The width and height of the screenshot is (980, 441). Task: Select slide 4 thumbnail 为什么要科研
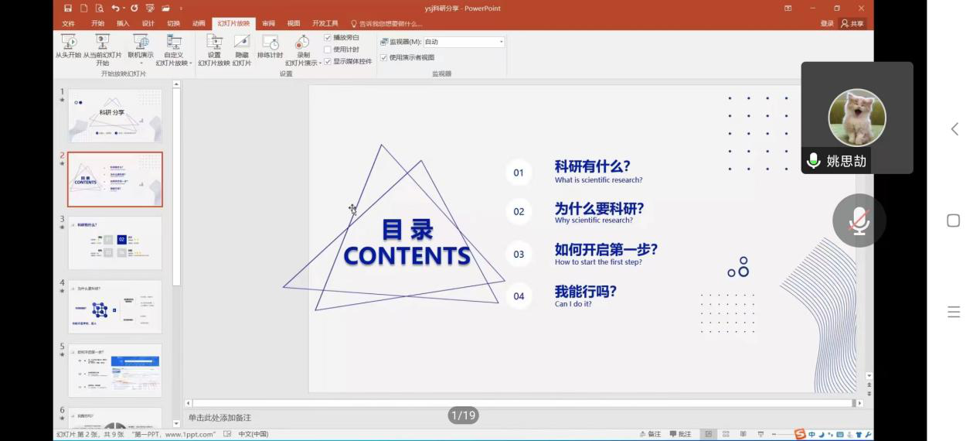[114, 307]
